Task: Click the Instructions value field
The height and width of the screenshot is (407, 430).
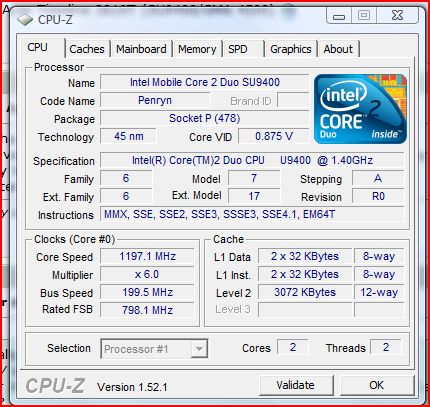Action: point(252,214)
